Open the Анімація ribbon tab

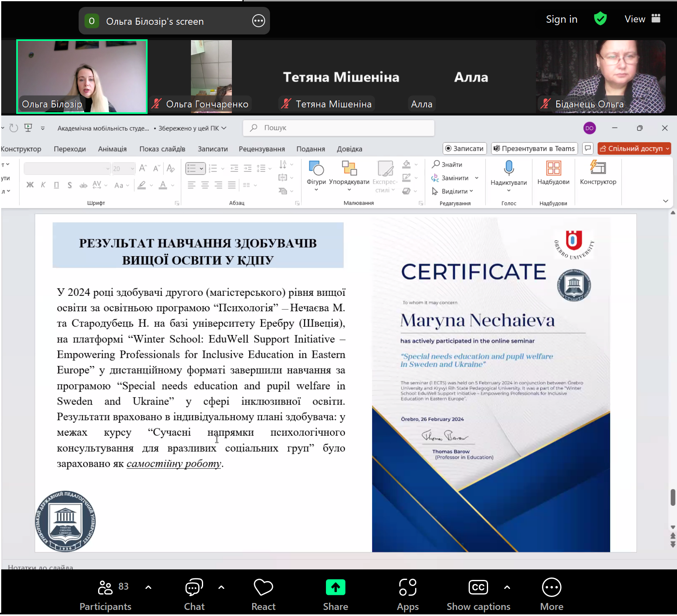point(112,149)
